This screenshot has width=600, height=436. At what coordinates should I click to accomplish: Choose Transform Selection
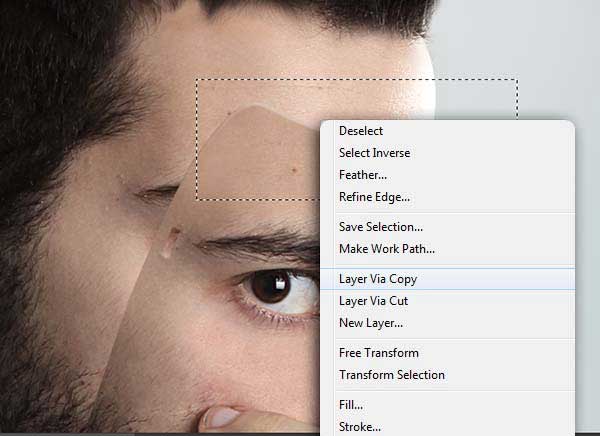tap(447, 375)
